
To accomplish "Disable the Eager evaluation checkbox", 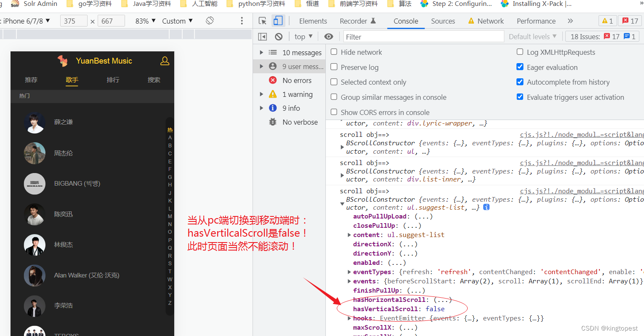I will (520, 67).
